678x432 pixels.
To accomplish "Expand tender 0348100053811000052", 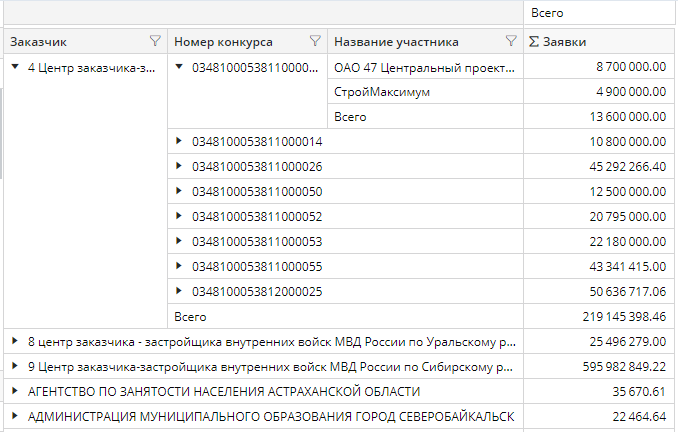I will [180, 216].
